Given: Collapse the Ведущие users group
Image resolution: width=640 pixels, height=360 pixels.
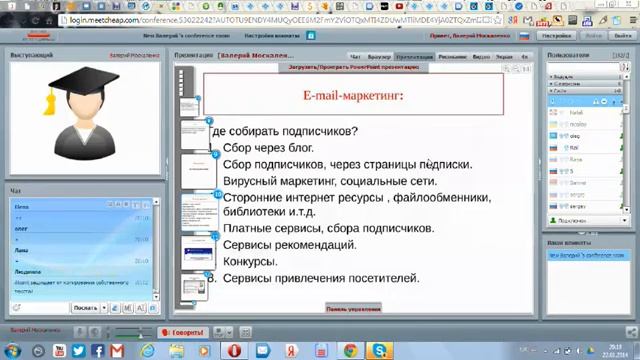Looking at the screenshot, I should [585, 77].
